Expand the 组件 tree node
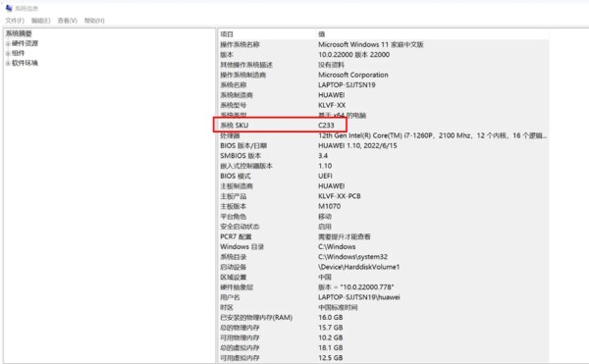589x364 pixels. click(8, 53)
